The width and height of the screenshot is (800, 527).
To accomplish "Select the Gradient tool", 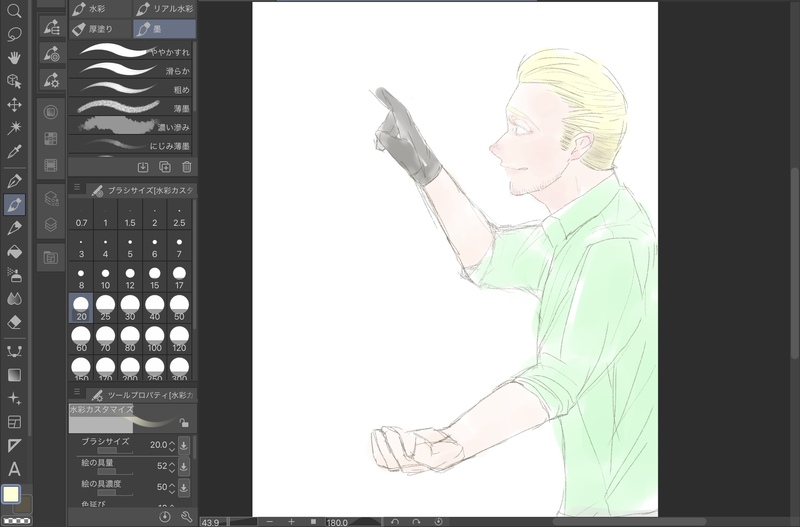I will pos(14,375).
